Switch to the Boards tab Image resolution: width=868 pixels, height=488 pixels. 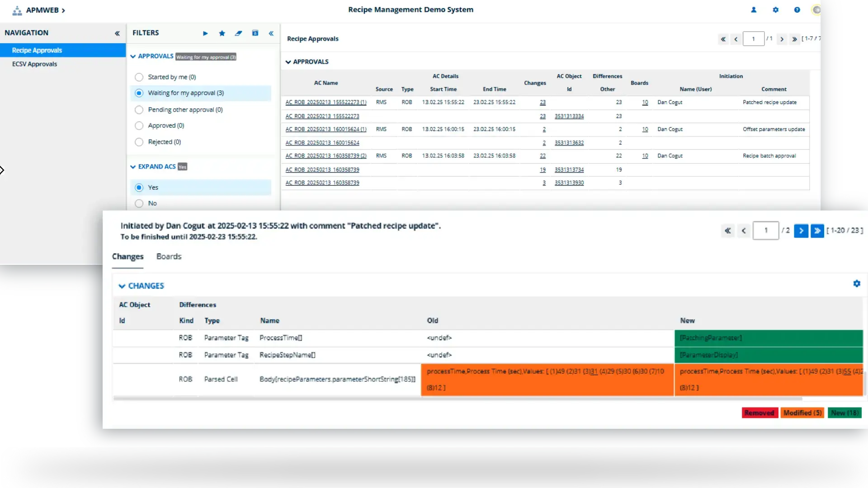tap(169, 257)
